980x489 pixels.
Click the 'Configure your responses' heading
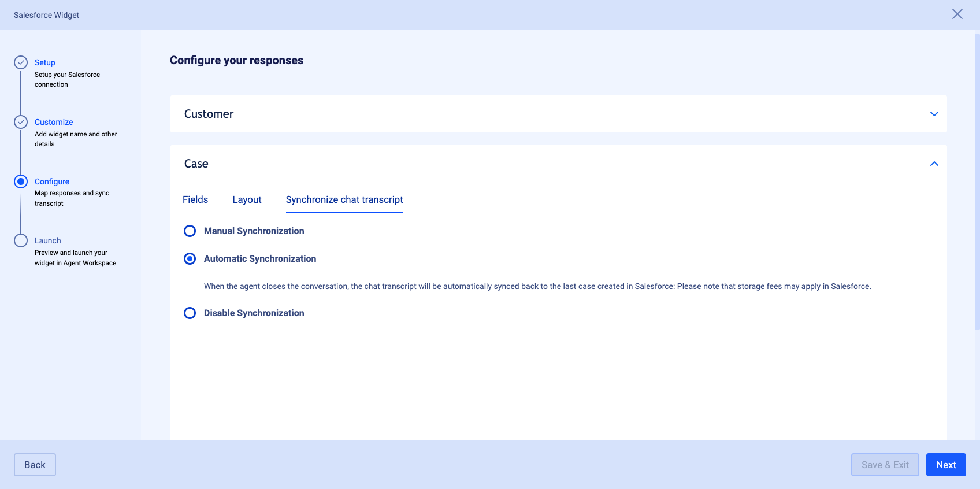coord(236,60)
